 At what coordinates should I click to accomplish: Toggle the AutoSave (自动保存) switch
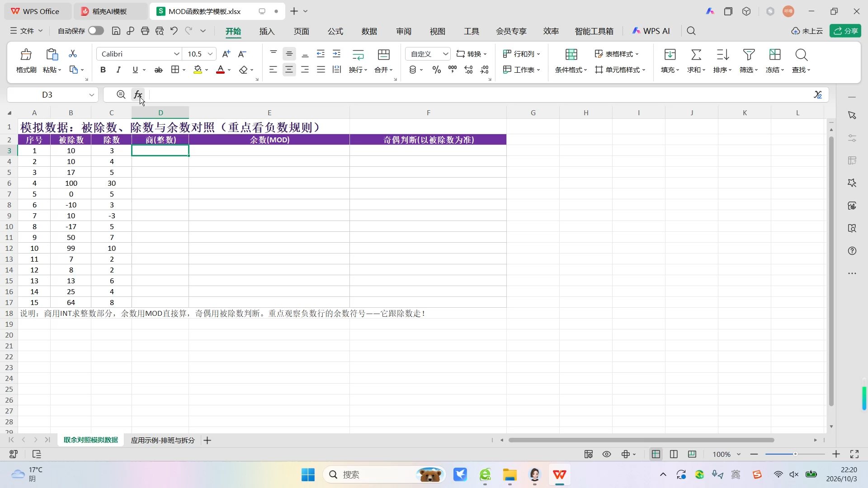coord(96,30)
